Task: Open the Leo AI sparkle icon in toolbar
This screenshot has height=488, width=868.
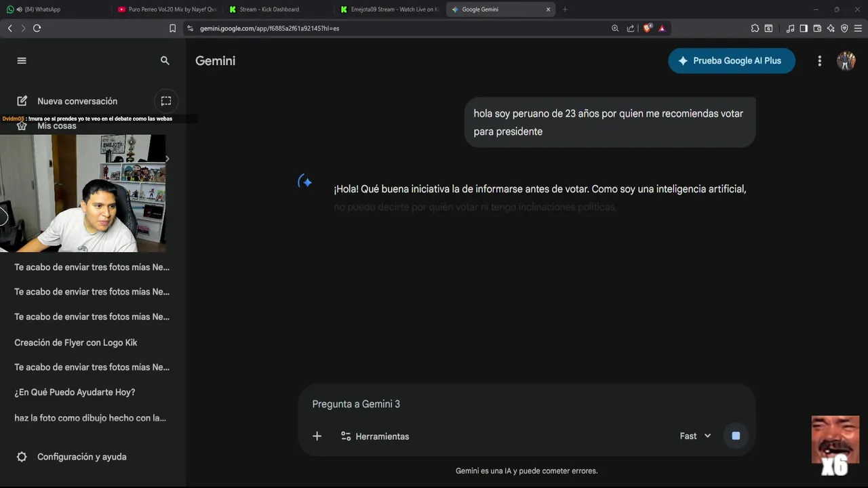Action: pos(831,28)
